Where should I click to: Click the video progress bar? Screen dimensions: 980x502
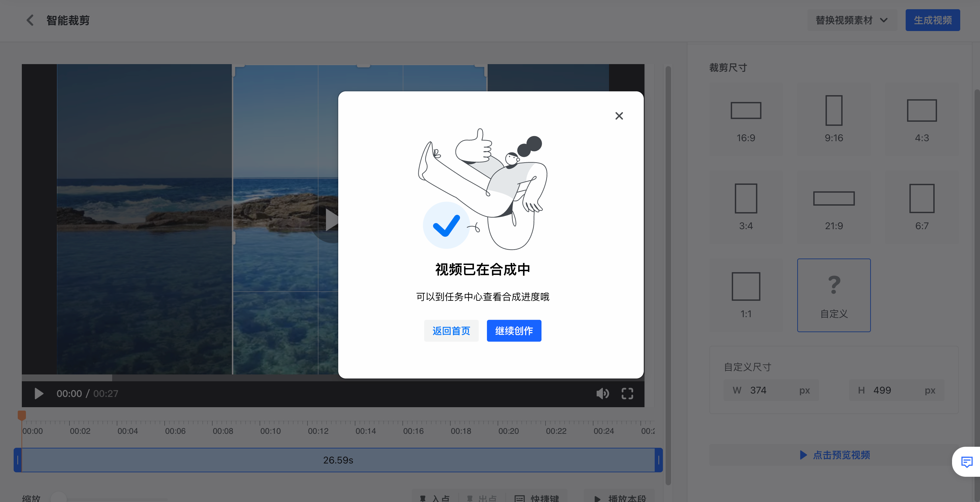(x=333, y=378)
